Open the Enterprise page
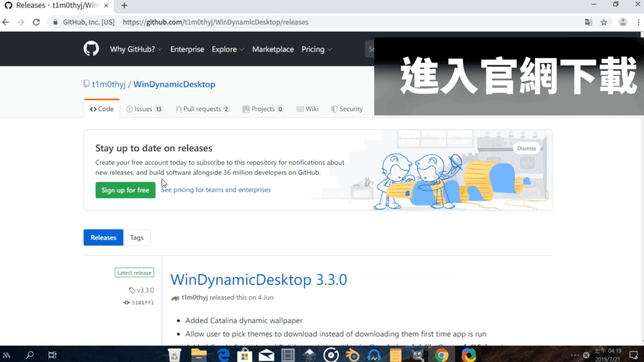The width and height of the screenshot is (644, 362). point(187,49)
